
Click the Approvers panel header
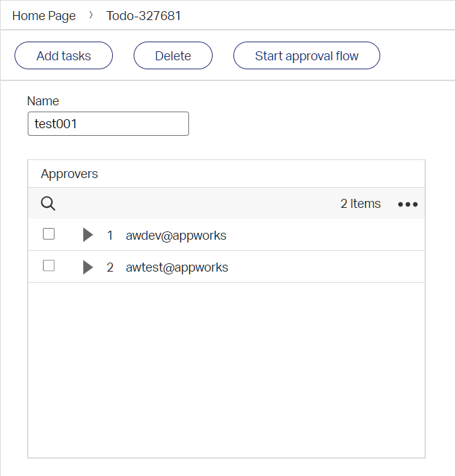coord(69,174)
